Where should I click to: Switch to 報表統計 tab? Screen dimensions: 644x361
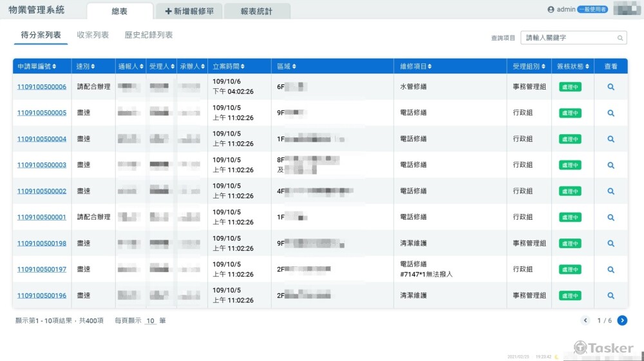tap(256, 11)
